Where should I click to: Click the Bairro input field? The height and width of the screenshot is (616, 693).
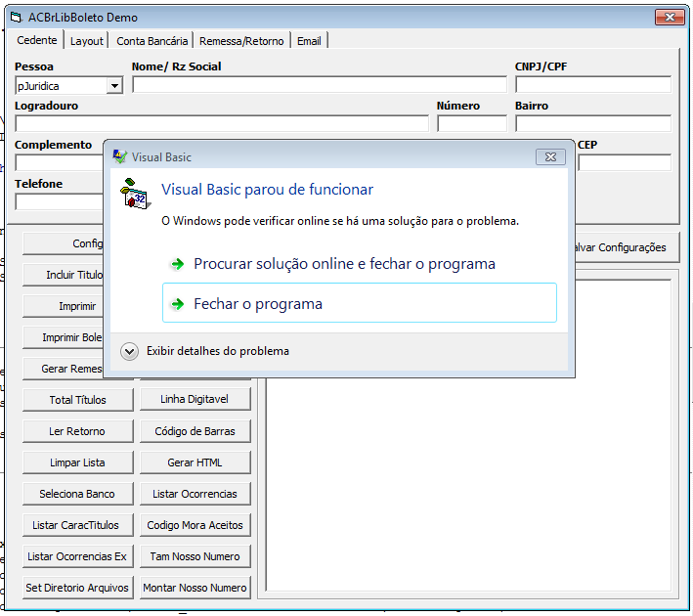coord(593,124)
